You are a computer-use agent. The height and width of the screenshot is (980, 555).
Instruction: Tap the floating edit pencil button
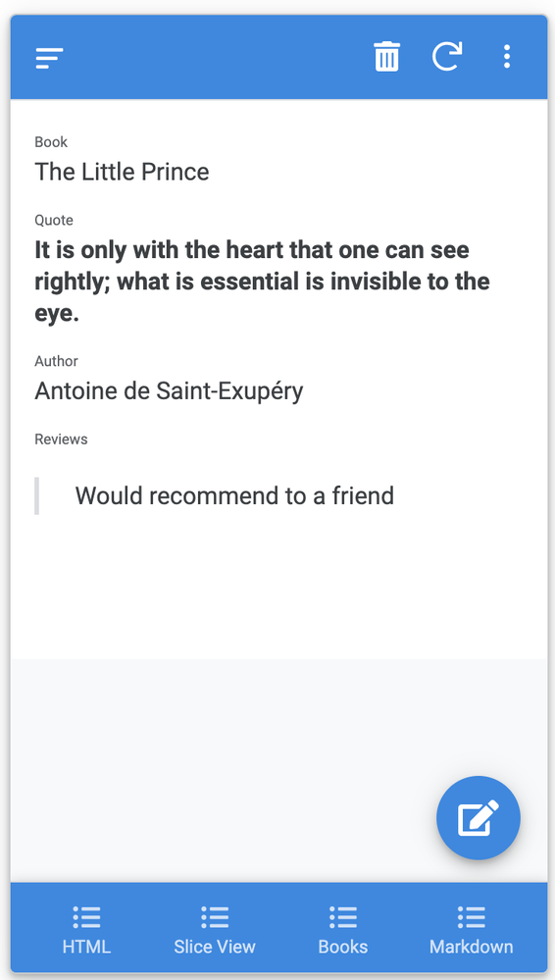click(479, 817)
